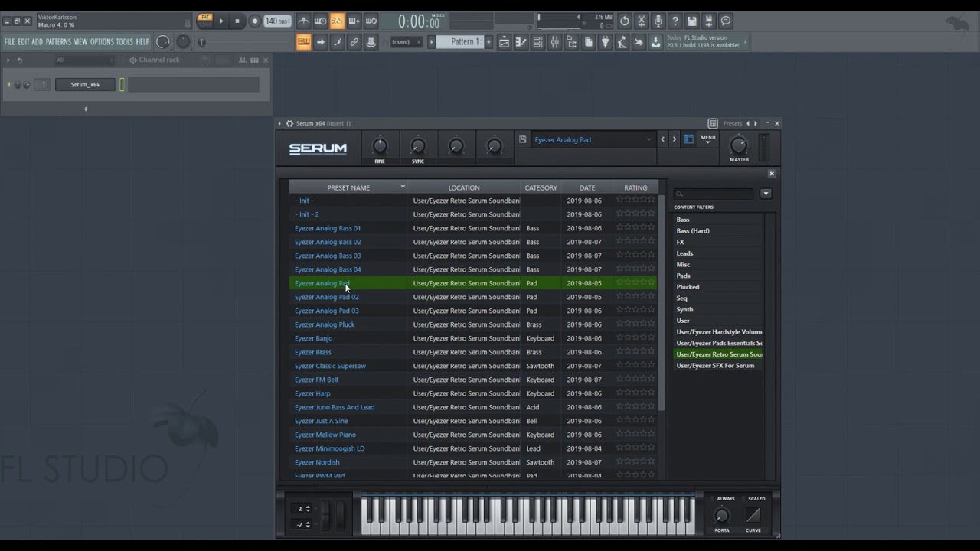Open audio editor scissors icon
980x551 pixels.
point(642,21)
